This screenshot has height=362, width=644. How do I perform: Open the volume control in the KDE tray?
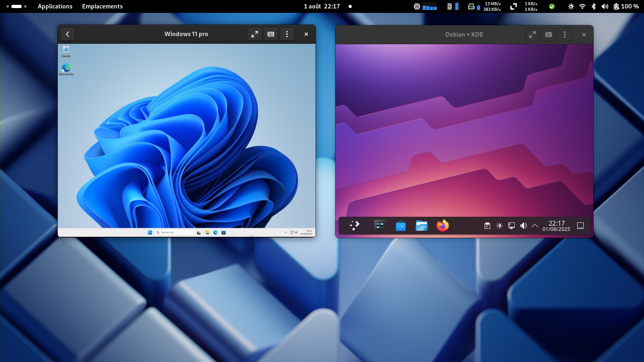click(524, 226)
